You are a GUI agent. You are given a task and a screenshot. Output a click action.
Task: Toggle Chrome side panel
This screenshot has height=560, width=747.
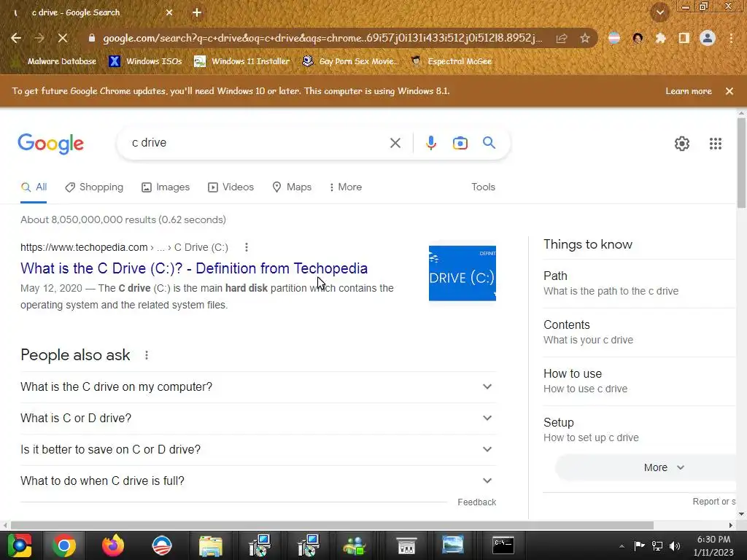[x=684, y=38]
